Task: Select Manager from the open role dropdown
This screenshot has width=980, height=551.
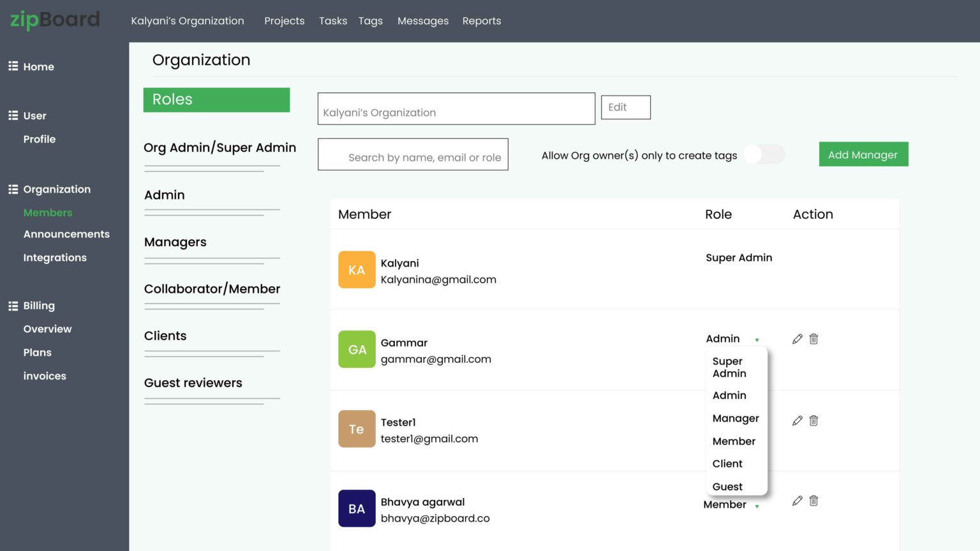Action: click(735, 418)
